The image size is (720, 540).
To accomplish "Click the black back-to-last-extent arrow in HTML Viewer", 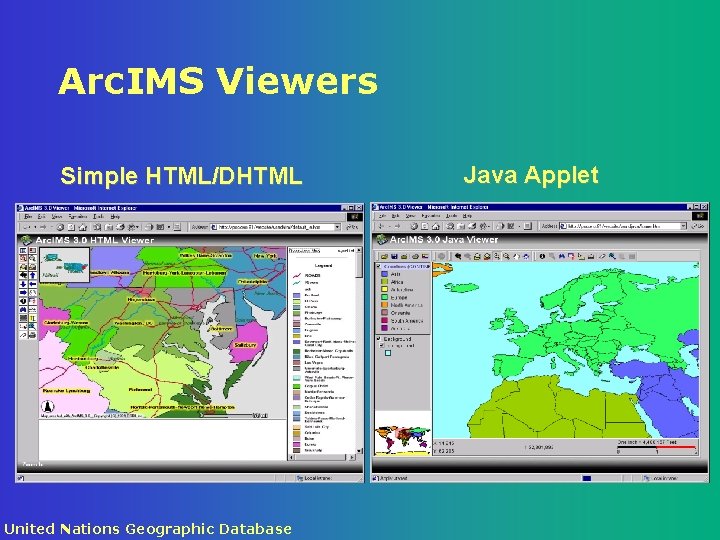I will tap(23, 275).
